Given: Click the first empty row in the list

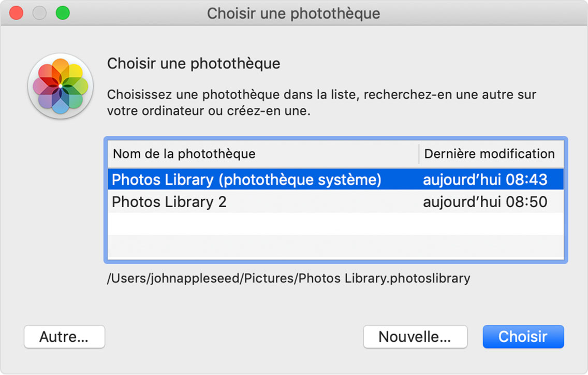Looking at the screenshot, I should [335, 224].
